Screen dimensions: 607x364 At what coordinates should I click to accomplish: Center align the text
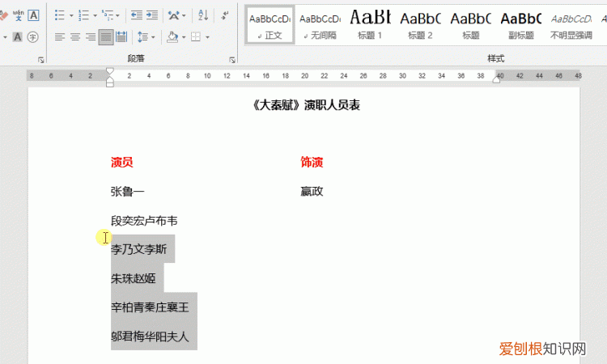click(75, 37)
